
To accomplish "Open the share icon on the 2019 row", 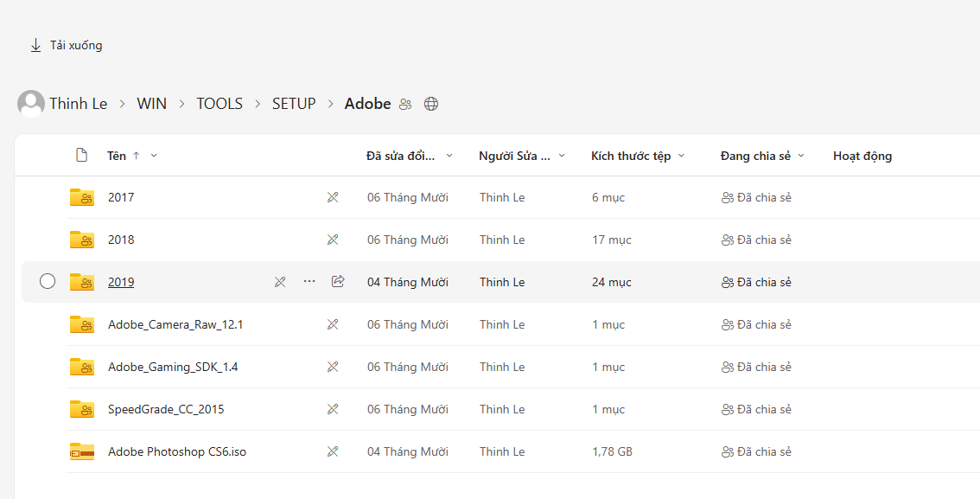I will [x=338, y=281].
